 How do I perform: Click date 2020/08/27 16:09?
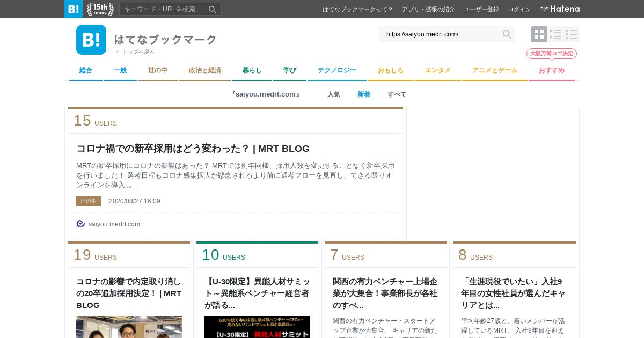coord(135,201)
